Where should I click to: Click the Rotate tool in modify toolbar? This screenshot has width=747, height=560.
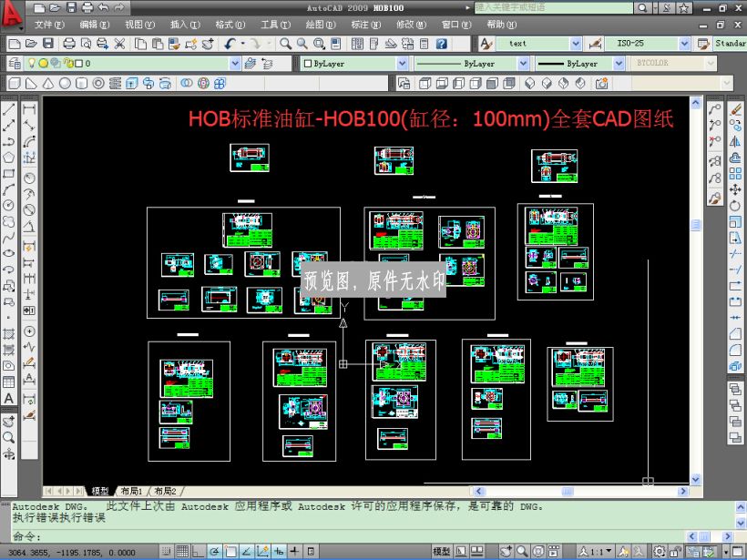pyautogui.click(x=735, y=206)
